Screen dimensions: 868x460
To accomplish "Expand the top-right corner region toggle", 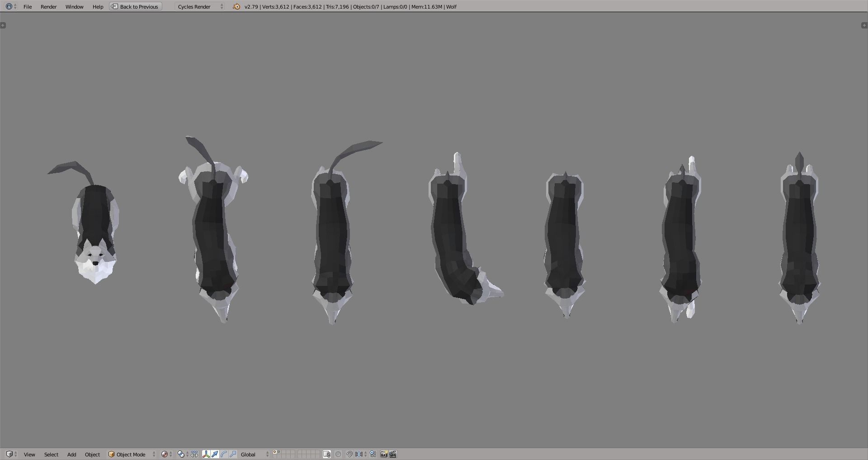I will 864,25.
